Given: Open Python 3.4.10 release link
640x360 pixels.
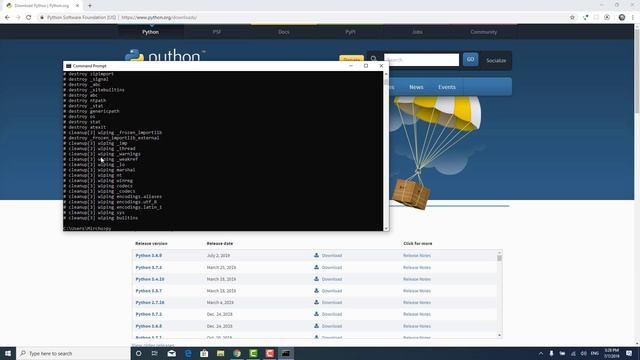Looking at the screenshot, I should pyautogui.click(x=150, y=279).
